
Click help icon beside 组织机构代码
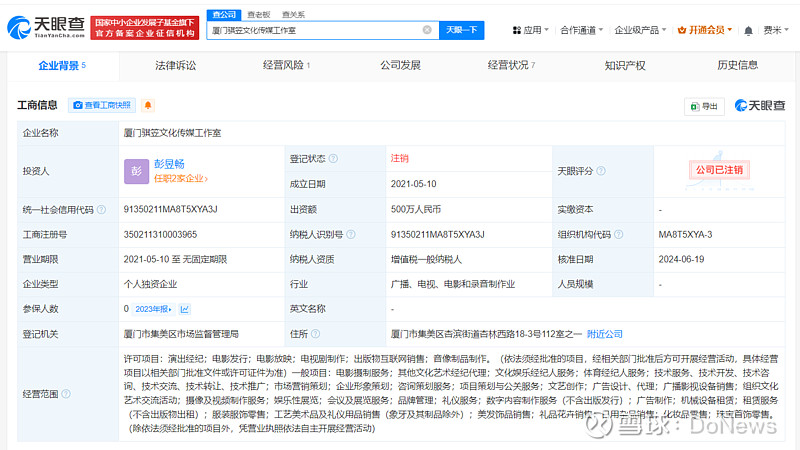coord(618,235)
